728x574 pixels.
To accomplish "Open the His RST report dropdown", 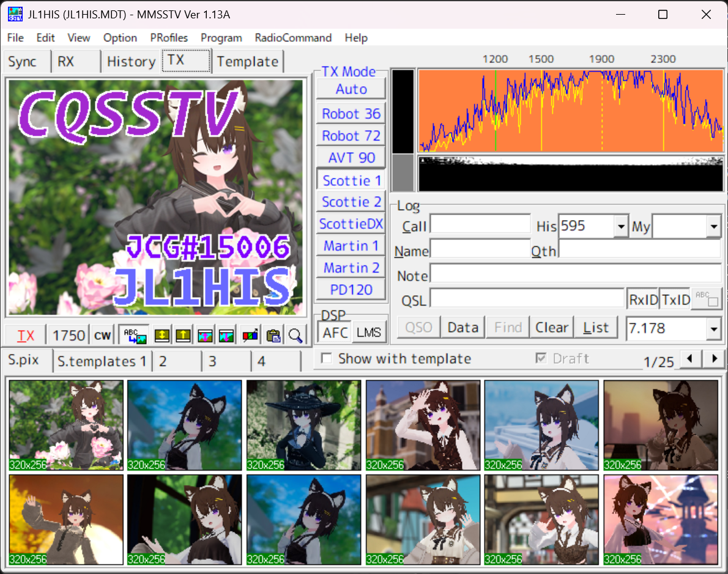I will (x=622, y=227).
